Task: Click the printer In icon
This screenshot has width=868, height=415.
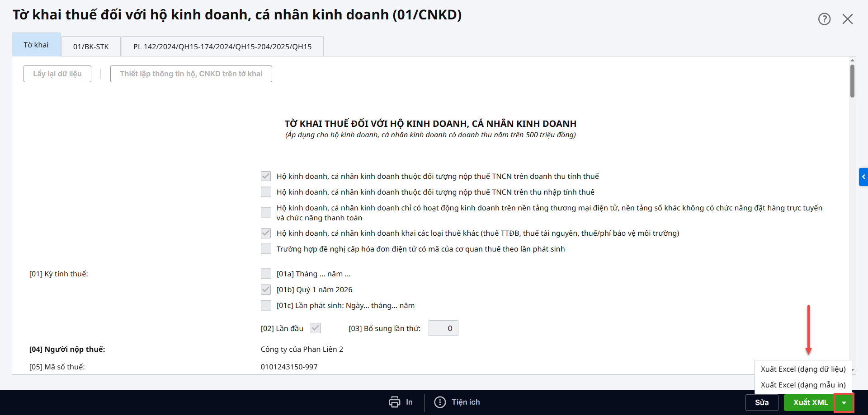Action: click(395, 402)
